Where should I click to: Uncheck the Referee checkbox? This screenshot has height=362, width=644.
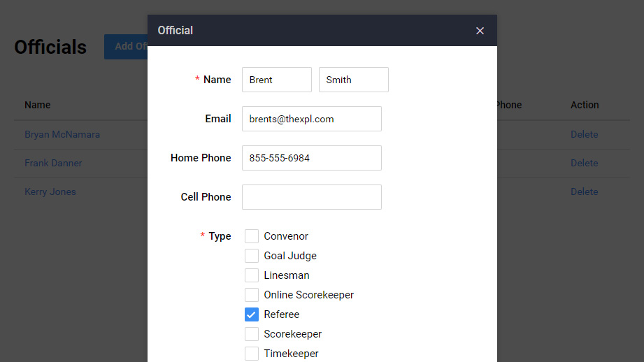coord(252,314)
